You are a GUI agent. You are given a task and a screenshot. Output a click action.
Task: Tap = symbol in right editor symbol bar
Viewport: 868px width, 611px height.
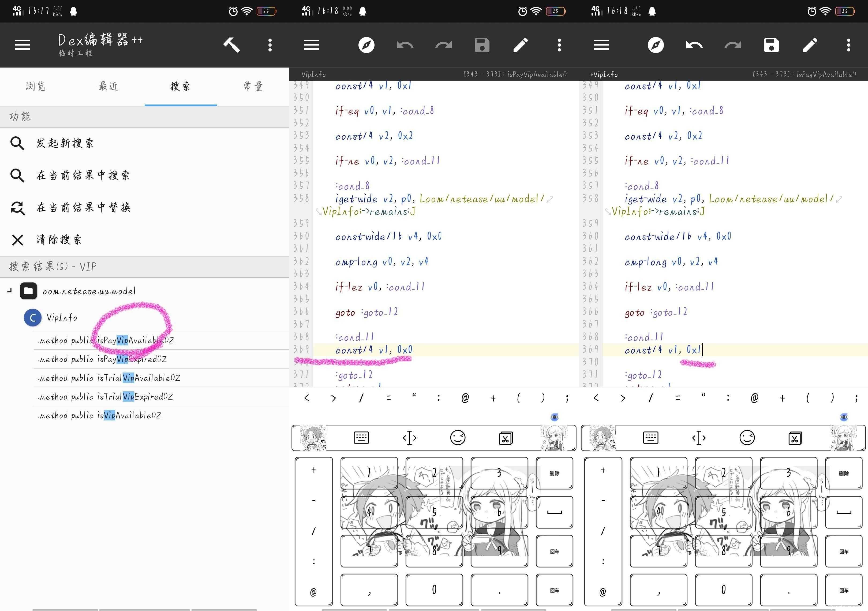click(678, 398)
